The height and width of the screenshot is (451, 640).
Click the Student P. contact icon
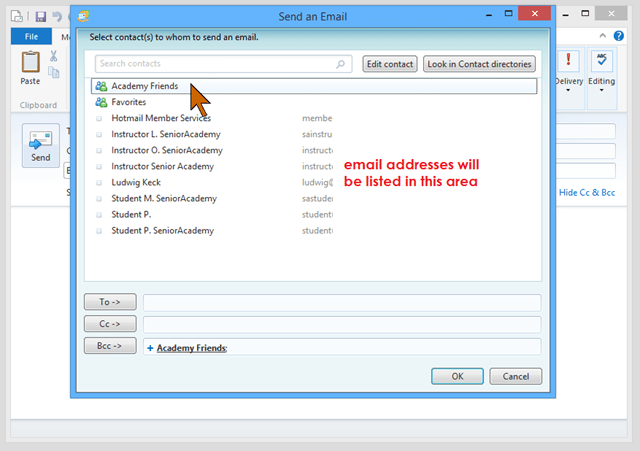[100, 214]
